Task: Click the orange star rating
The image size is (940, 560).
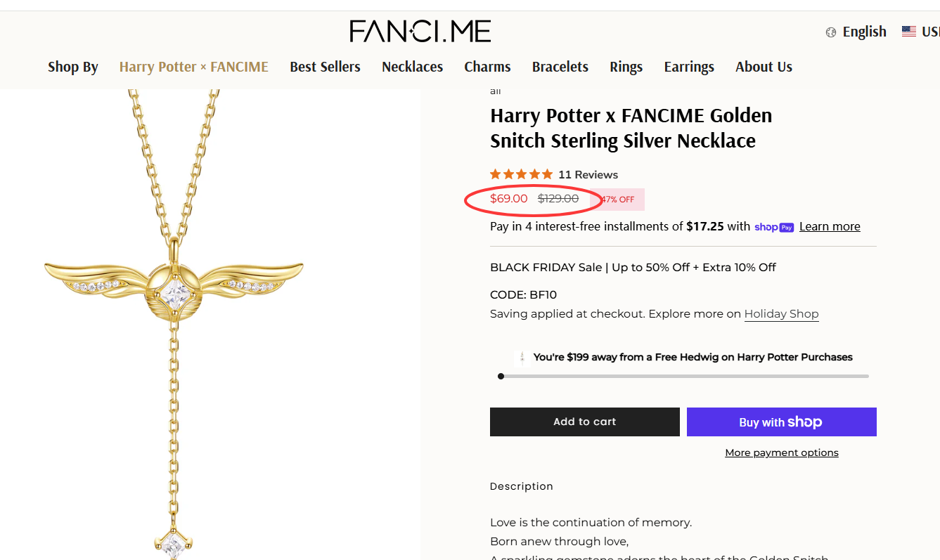Action: pyautogui.click(x=521, y=174)
